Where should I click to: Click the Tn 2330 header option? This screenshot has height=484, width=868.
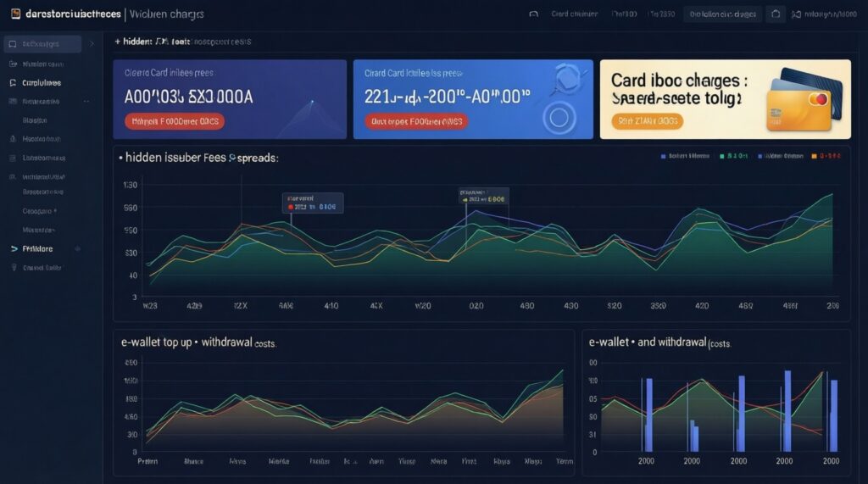click(662, 14)
